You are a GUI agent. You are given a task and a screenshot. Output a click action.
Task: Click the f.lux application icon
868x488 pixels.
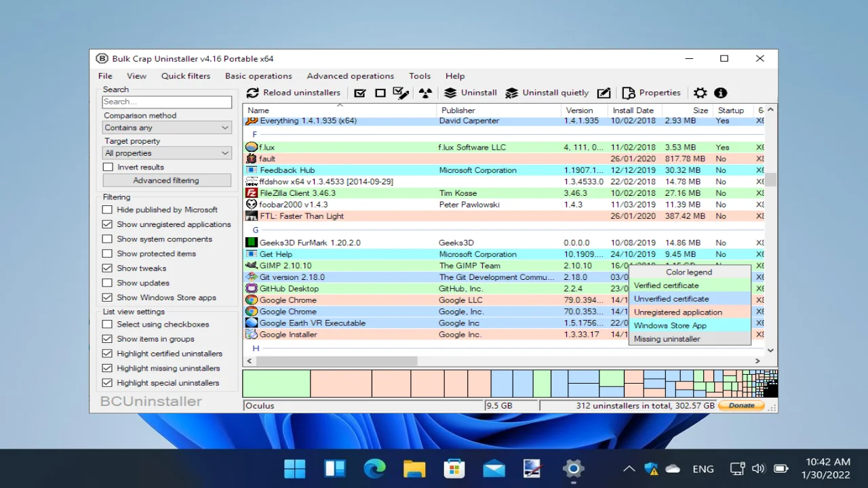point(252,147)
